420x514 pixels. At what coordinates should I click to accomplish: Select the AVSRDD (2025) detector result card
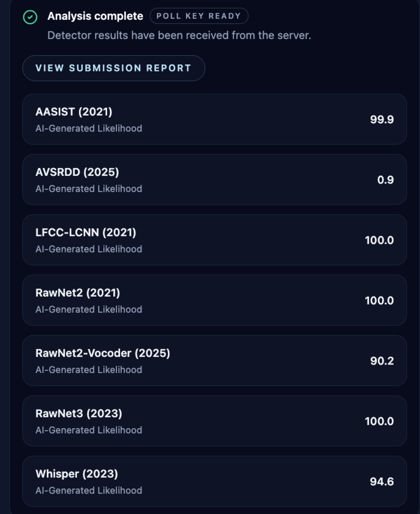pos(215,180)
